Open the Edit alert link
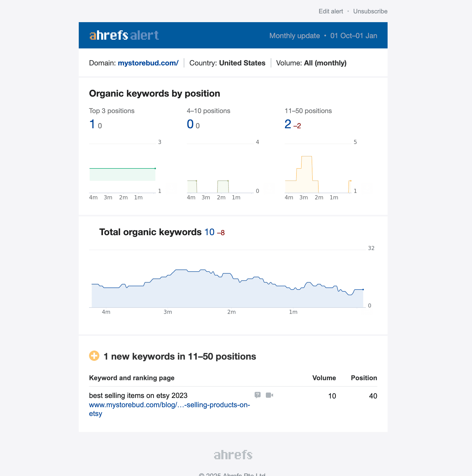The height and width of the screenshot is (476, 472). [x=331, y=11]
